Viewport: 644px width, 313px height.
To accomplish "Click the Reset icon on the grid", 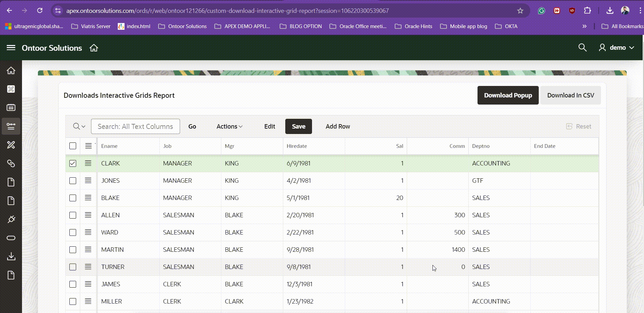I will 569,126.
